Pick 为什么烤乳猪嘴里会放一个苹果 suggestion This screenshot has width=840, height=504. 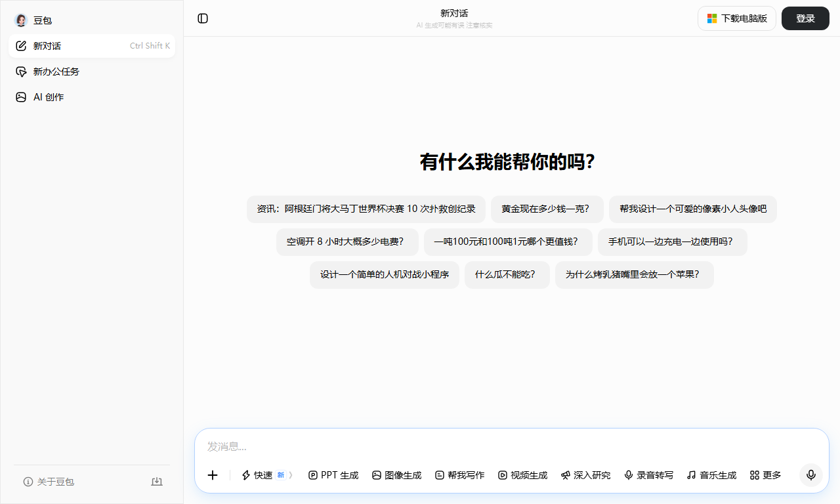click(635, 274)
